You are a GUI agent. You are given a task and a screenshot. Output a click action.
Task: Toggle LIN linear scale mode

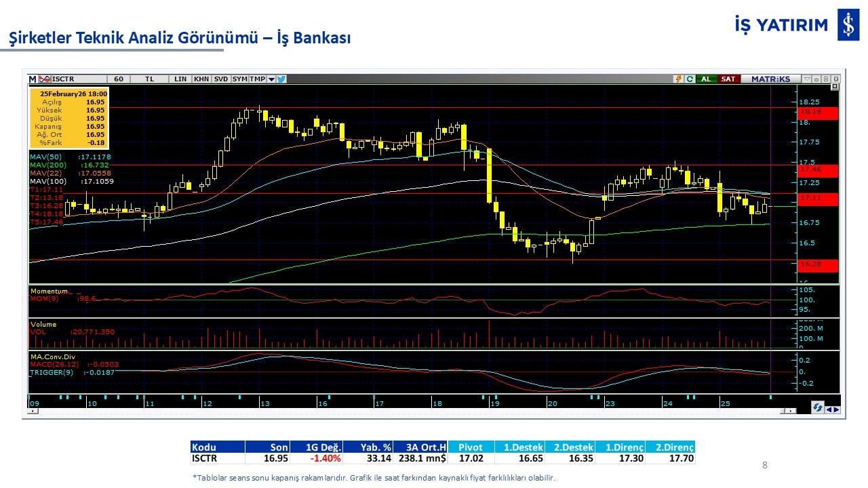click(x=180, y=79)
